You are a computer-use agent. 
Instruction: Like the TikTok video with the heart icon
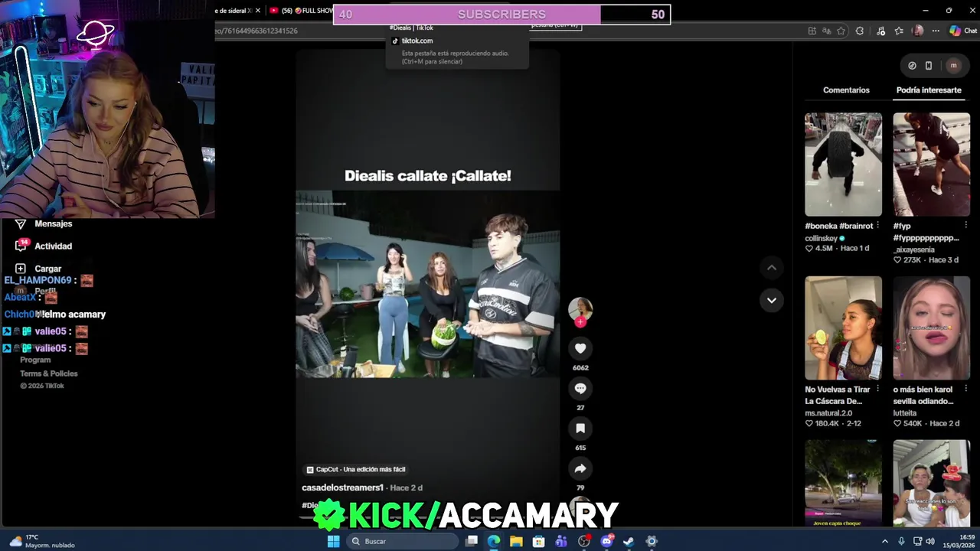pyautogui.click(x=580, y=349)
